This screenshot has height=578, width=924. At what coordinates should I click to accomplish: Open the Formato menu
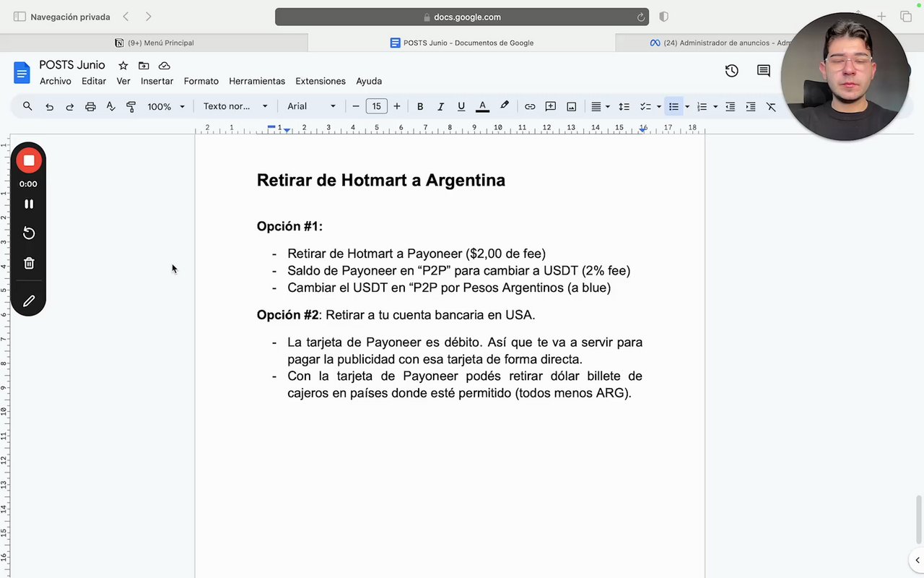click(x=201, y=81)
